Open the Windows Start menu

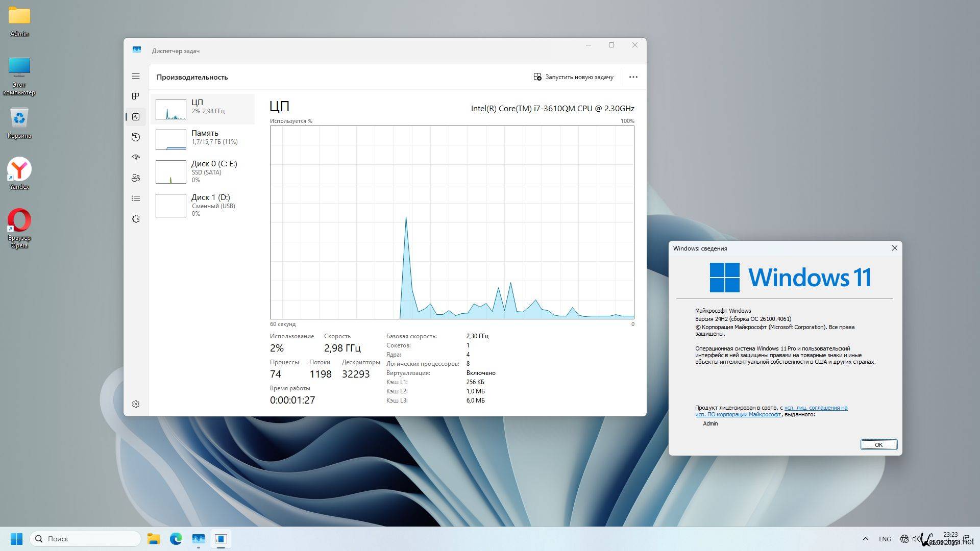(16, 539)
